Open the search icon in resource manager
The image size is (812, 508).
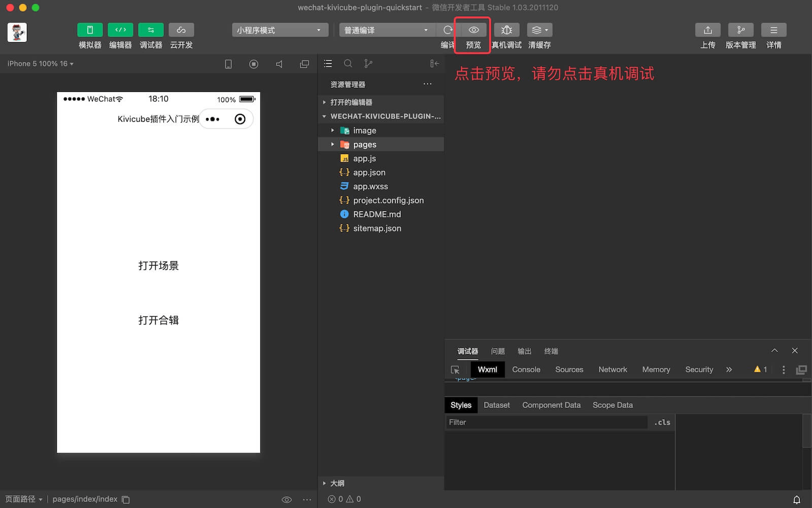(x=348, y=63)
